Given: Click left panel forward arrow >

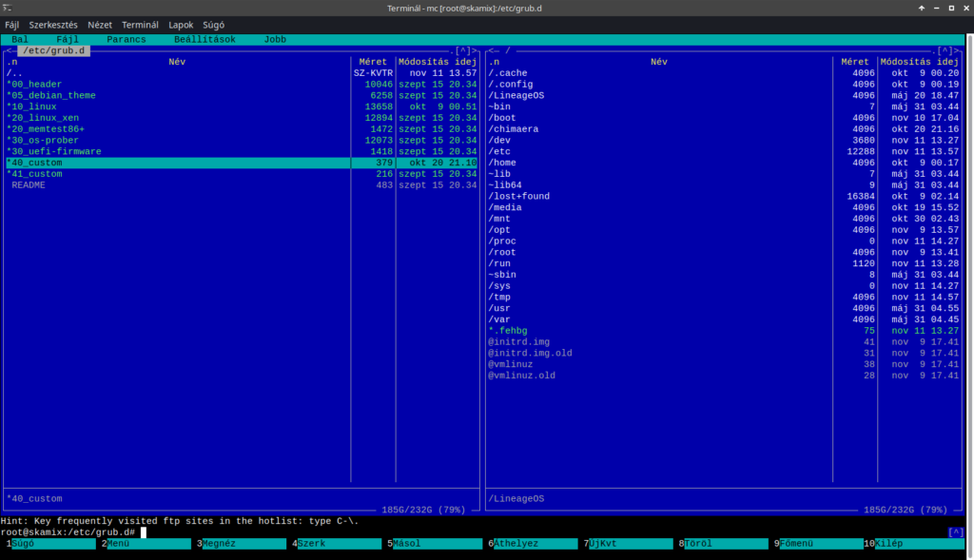Looking at the screenshot, I should pos(475,51).
